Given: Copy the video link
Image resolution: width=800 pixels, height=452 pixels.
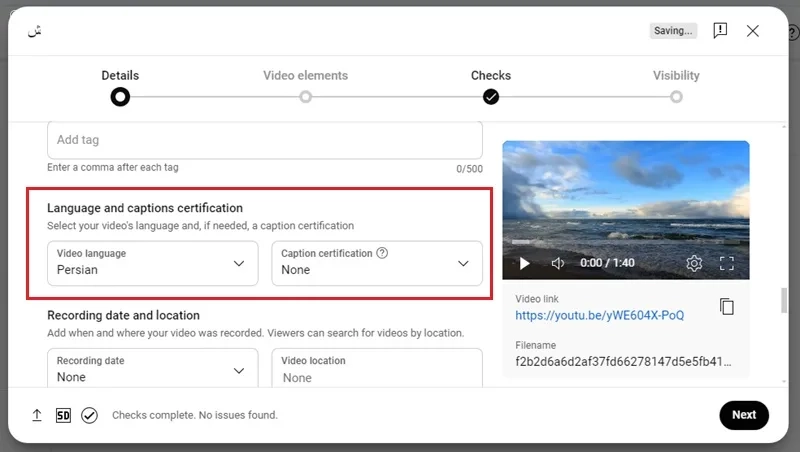Looking at the screenshot, I should pos(727,307).
